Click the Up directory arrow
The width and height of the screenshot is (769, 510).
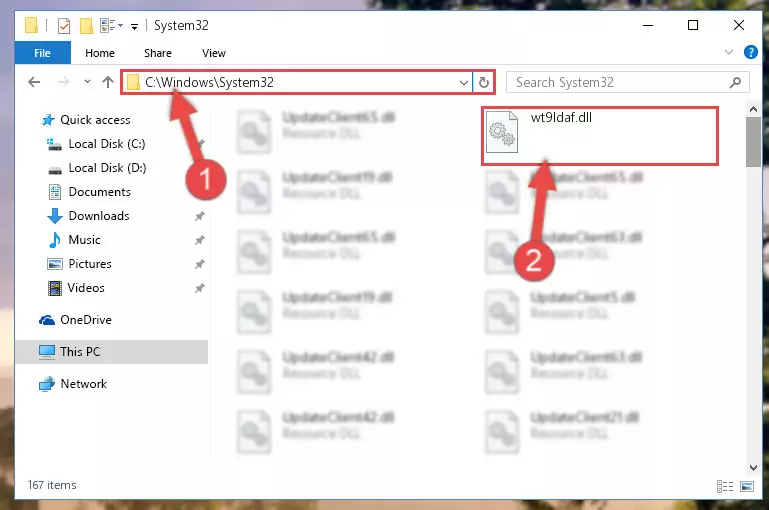click(108, 82)
